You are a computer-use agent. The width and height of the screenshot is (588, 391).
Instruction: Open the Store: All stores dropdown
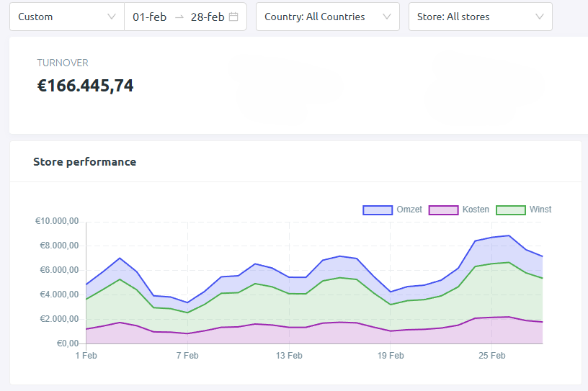pyautogui.click(x=481, y=17)
